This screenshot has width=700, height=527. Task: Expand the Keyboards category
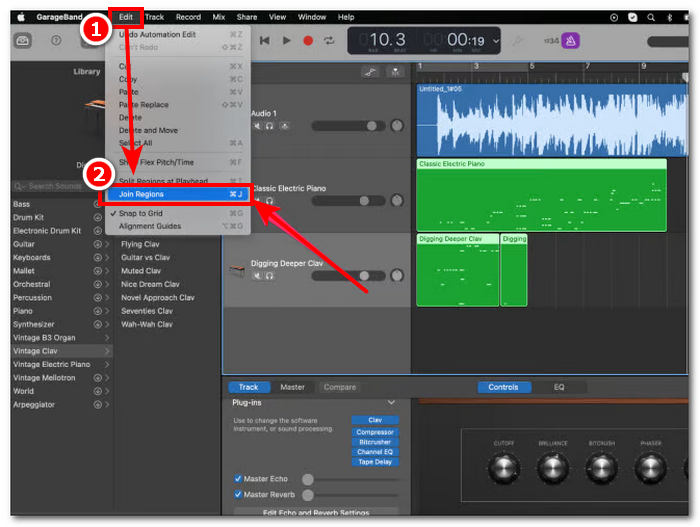pyautogui.click(x=107, y=258)
